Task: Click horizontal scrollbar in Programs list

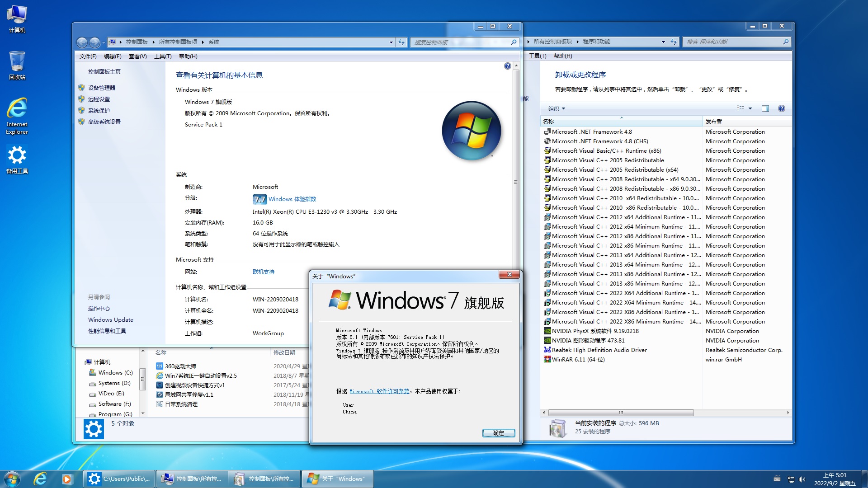Action: 621,413
